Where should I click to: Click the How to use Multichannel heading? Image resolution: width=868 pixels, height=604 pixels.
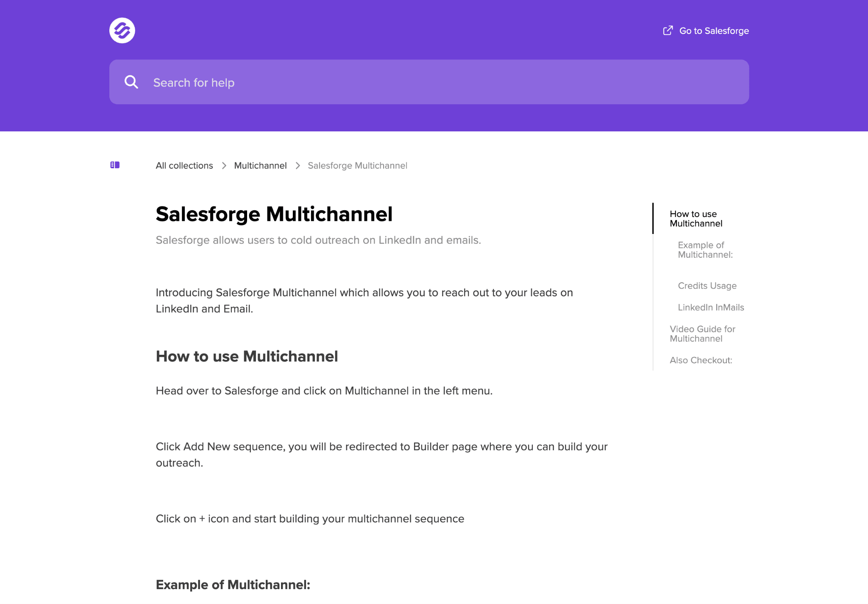coord(247,356)
